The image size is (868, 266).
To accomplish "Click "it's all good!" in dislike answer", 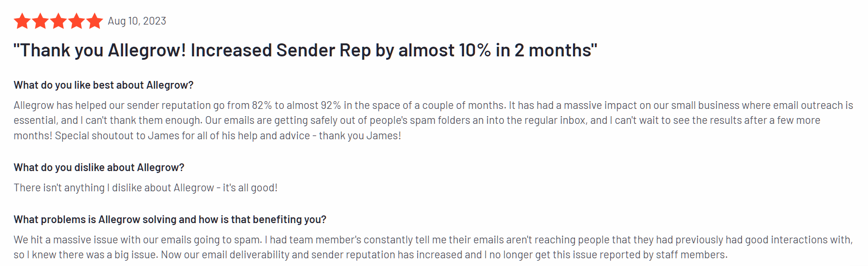I will [250, 188].
